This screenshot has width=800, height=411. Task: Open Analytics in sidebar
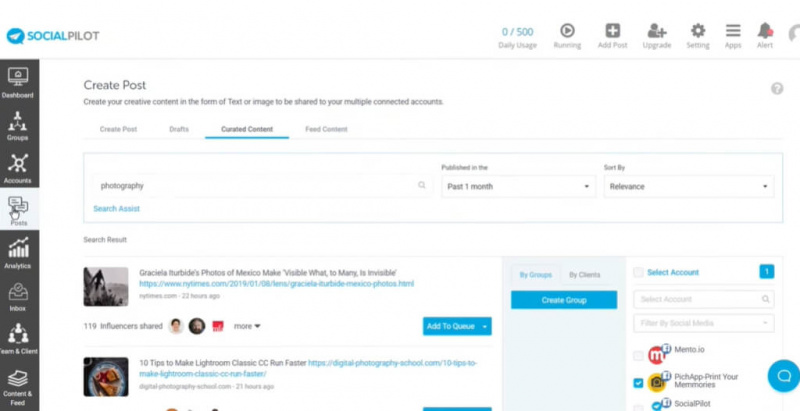point(18,253)
